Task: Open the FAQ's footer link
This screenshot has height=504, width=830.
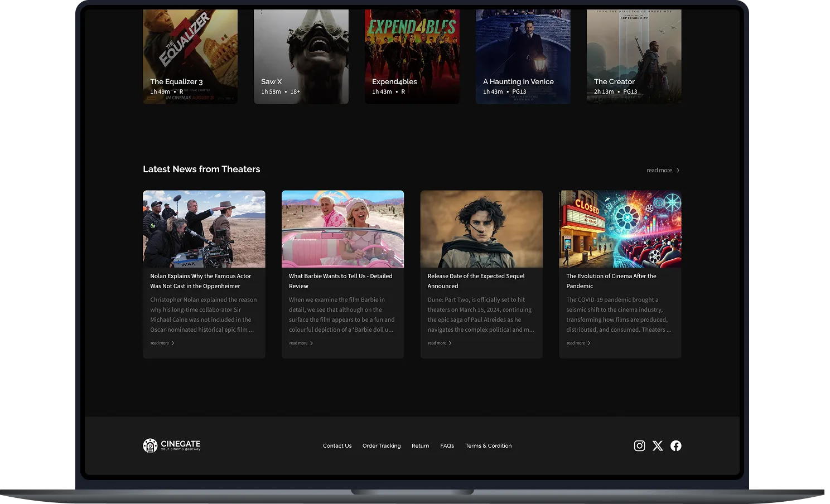Action: tap(447, 446)
